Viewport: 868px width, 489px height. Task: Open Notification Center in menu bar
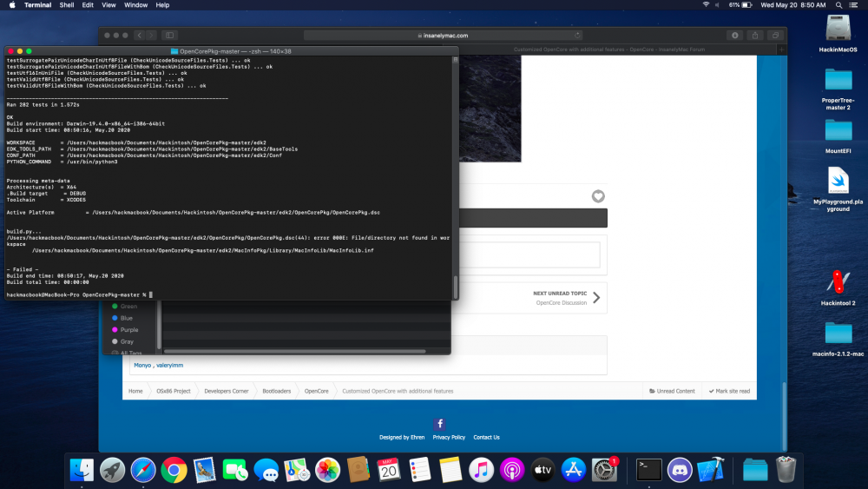[x=853, y=5]
